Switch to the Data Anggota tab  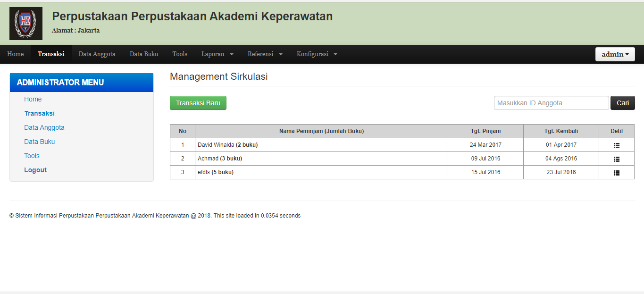click(x=97, y=54)
